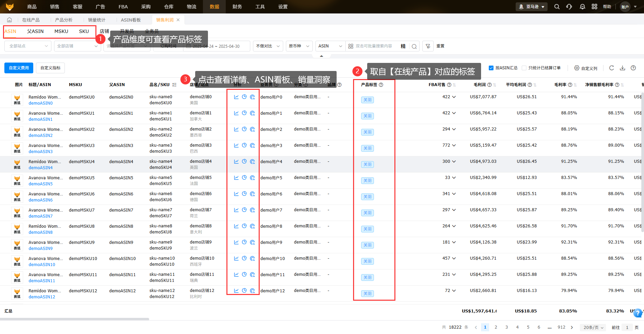Open sales insight icon for demoASIN4 row
Viewport: 644px width, 334px height.
click(252, 161)
